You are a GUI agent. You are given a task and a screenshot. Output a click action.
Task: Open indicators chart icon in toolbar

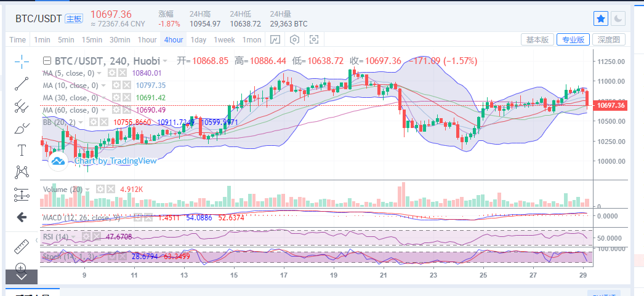coord(275,40)
